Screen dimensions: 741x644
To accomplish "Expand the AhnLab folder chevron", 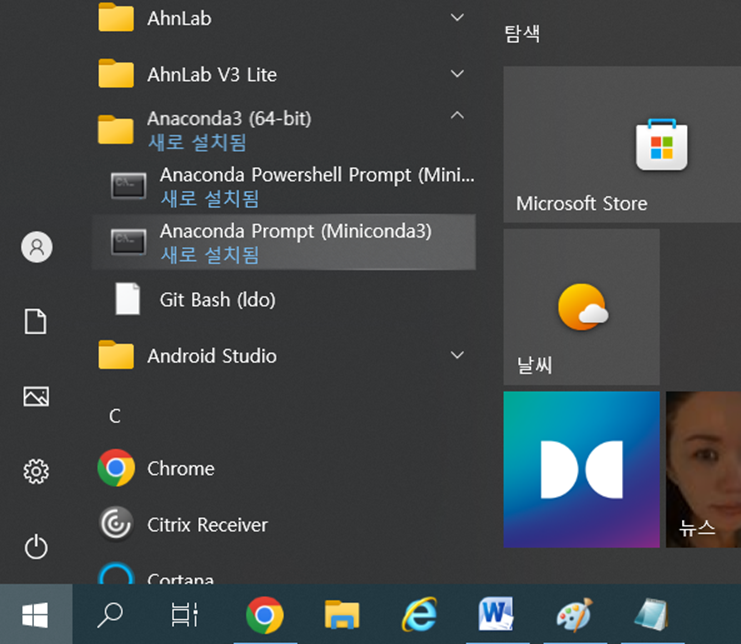I will (x=457, y=17).
